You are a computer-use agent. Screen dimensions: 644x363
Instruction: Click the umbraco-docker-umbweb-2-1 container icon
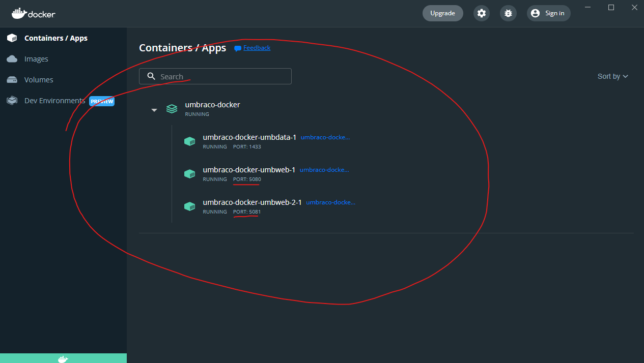click(190, 206)
